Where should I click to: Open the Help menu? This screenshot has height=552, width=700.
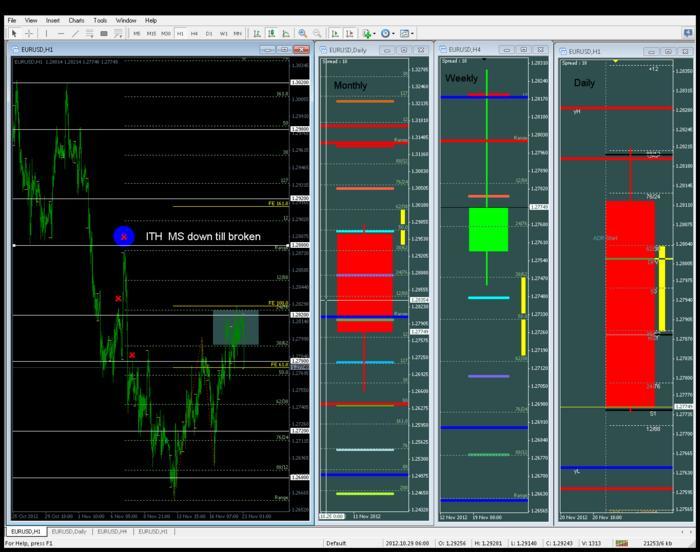coord(151,21)
